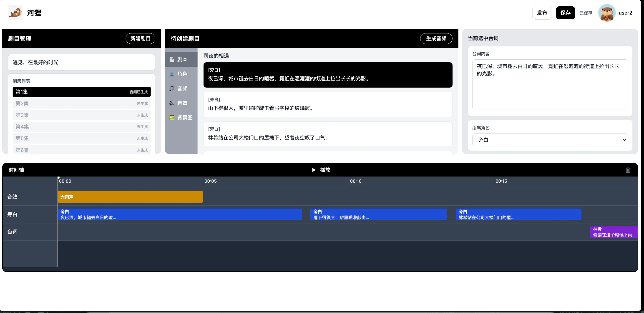
Task: Click the 剧目管理 panel heading
Action: 20,38
